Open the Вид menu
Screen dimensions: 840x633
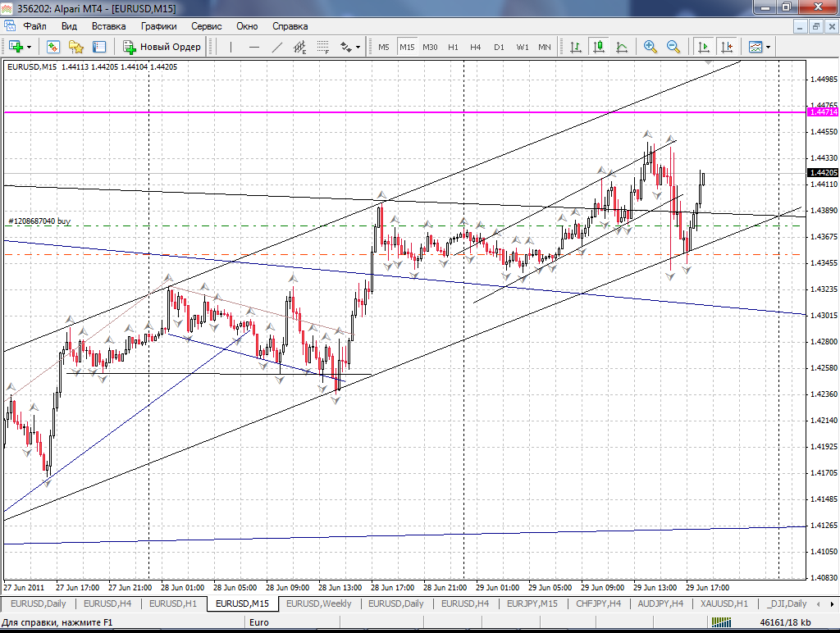[69, 26]
